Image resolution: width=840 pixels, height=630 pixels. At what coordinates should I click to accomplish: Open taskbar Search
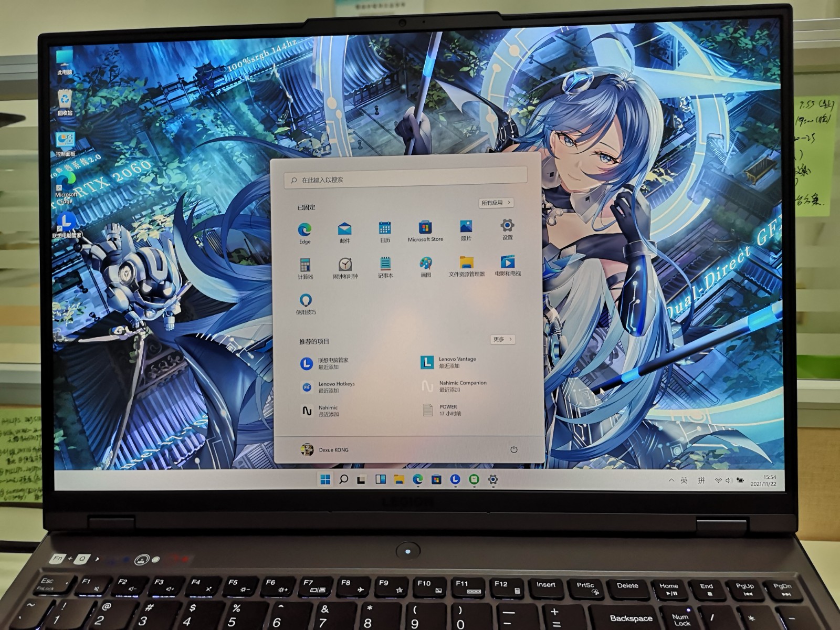click(343, 479)
